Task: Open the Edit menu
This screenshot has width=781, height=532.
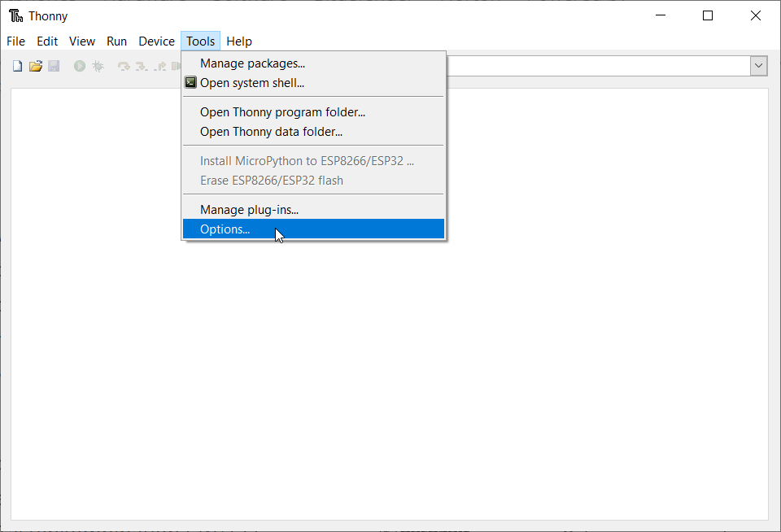Action: point(47,41)
